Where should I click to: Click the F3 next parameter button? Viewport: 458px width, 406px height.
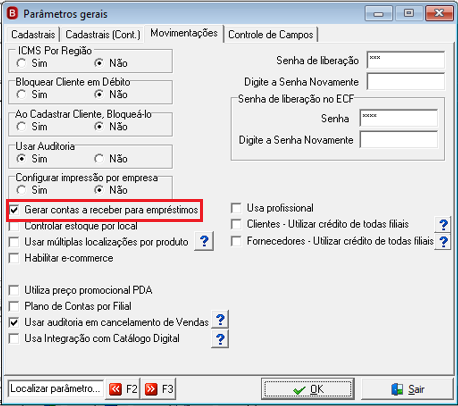pyautogui.click(x=159, y=389)
